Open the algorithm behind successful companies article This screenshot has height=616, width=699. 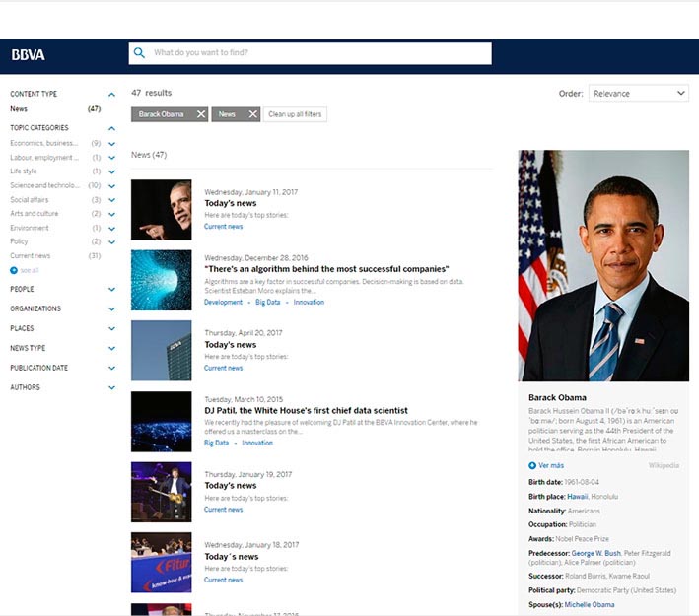tap(326, 269)
